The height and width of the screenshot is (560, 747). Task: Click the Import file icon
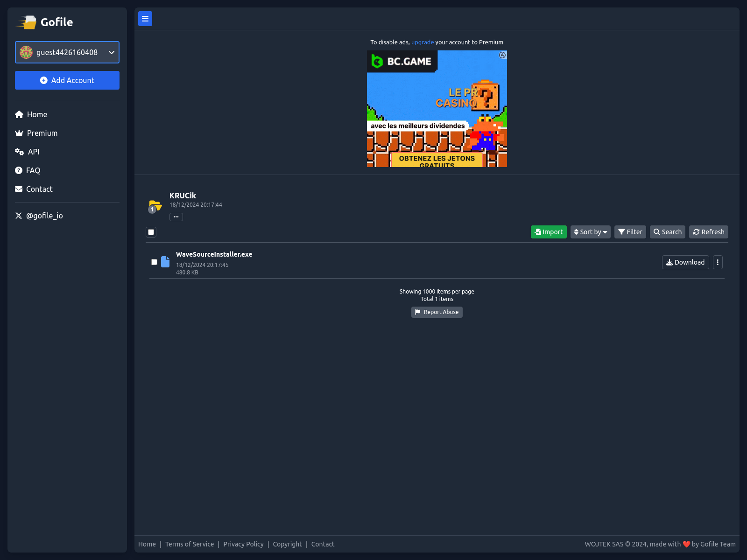(538, 232)
